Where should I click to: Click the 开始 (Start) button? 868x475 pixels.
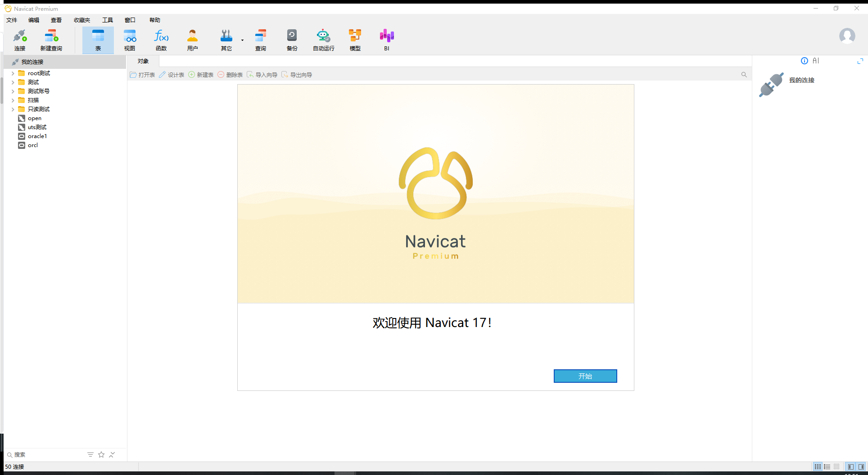tap(585, 376)
